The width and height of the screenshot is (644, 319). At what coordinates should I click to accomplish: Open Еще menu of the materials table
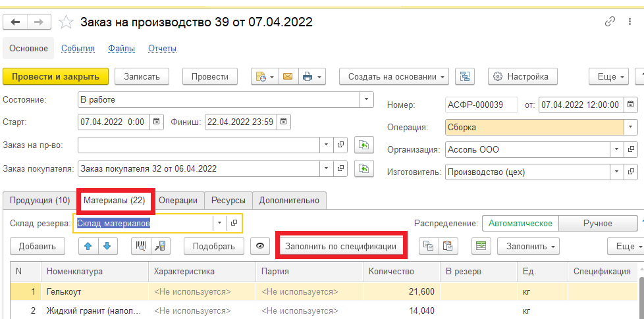[626, 246]
